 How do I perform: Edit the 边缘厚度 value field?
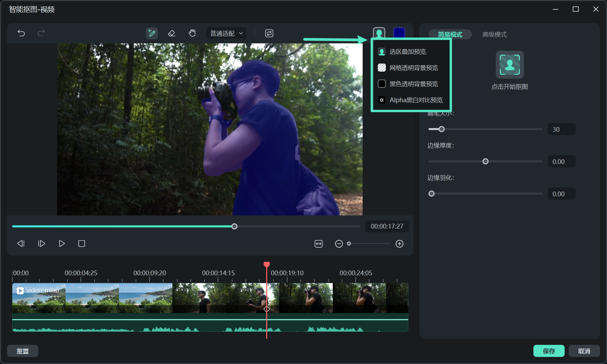pyautogui.click(x=562, y=162)
